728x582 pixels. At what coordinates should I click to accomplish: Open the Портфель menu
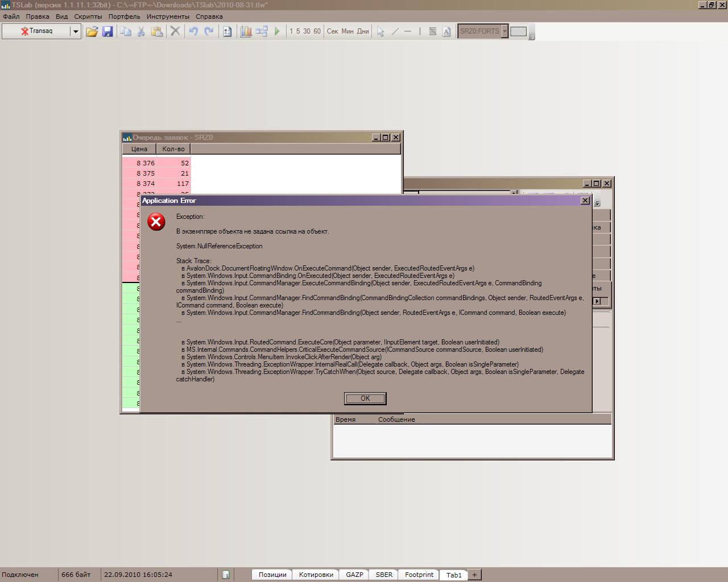(x=125, y=16)
